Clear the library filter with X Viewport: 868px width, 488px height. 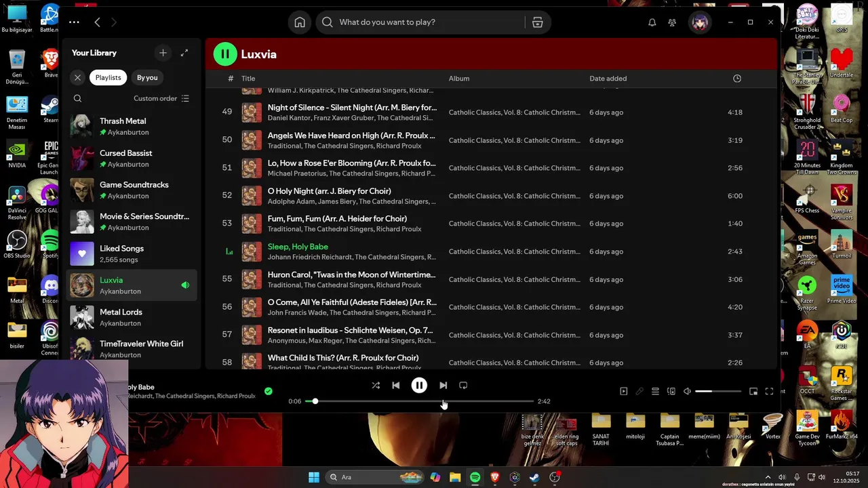77,77
